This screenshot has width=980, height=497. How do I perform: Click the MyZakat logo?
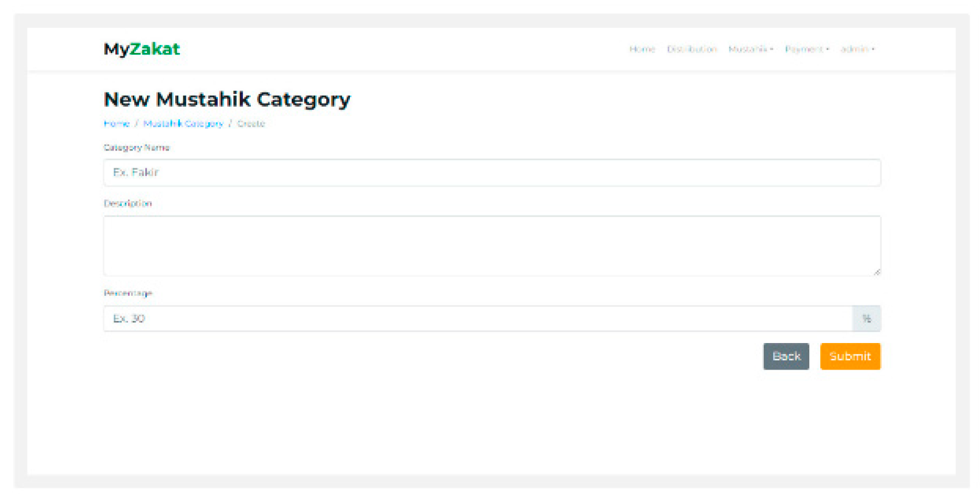click(142, 49)
